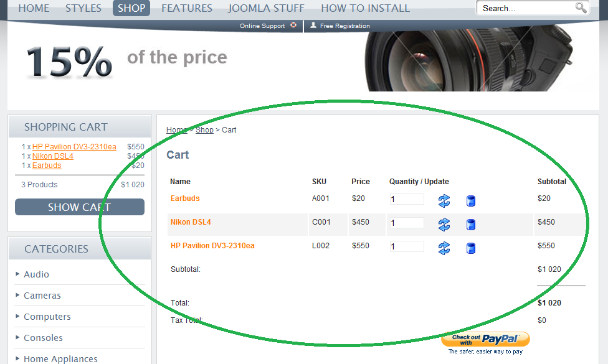The width and height of the screenshot is (608, 364).
Task: Open the Earbuds product in cart table
Action: pos(185,198)
